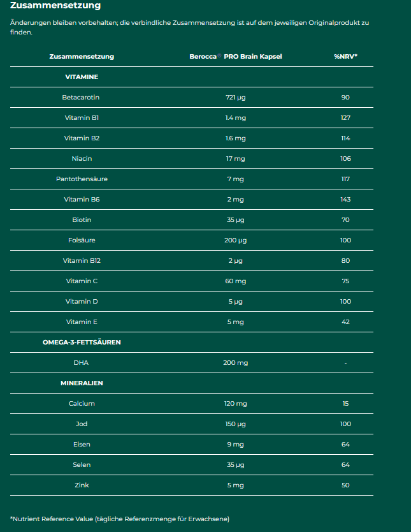
Task: Click the Vitamin B1 ingredient cell
Action: point(82,118)
